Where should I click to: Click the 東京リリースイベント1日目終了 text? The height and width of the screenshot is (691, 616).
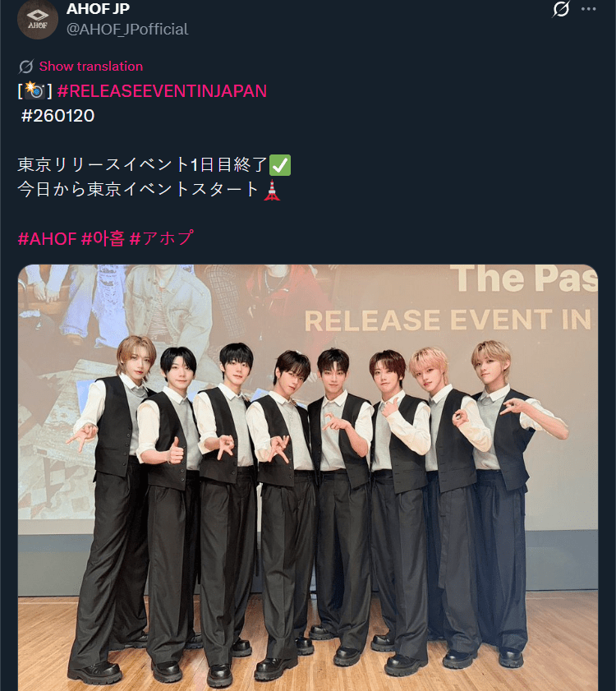point(142,165)
